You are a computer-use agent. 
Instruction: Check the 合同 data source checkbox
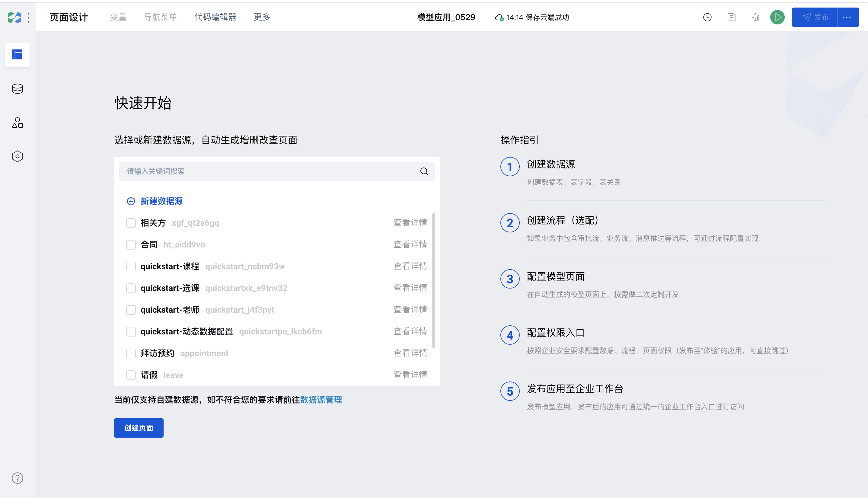pos(131,244)
